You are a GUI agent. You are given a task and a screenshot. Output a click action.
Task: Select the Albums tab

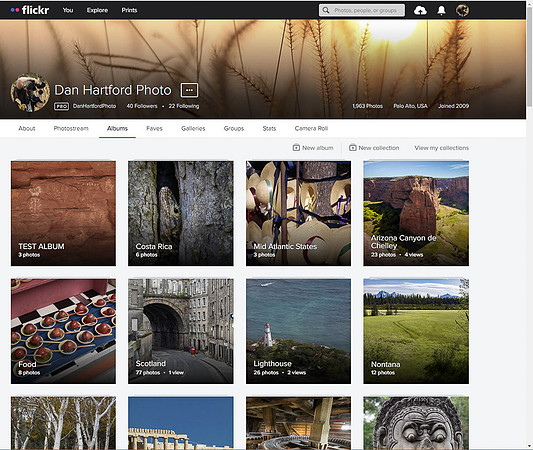(x=117, y=128)
